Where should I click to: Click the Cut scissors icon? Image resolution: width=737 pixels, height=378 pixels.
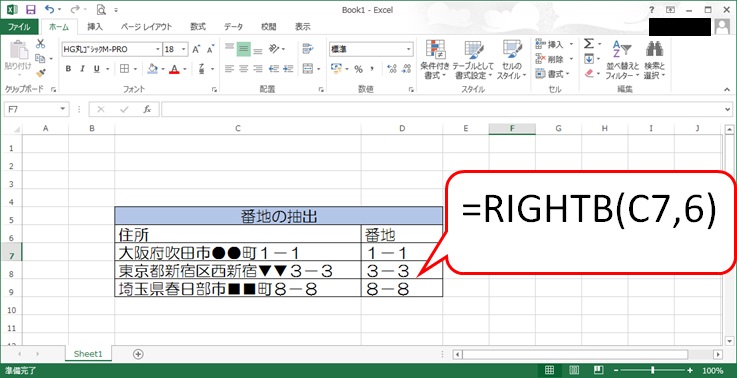point(40,44)
